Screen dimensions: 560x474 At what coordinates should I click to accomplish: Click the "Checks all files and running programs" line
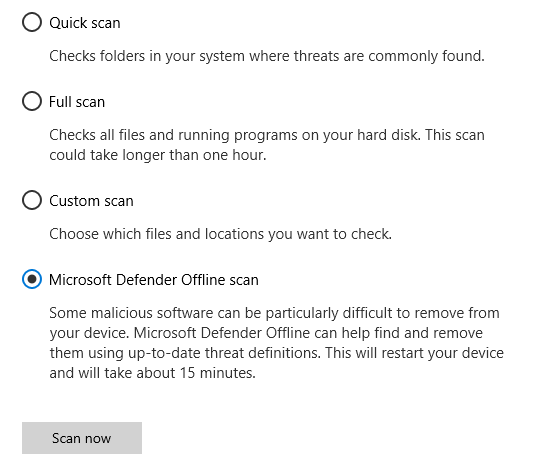[267, 135]
